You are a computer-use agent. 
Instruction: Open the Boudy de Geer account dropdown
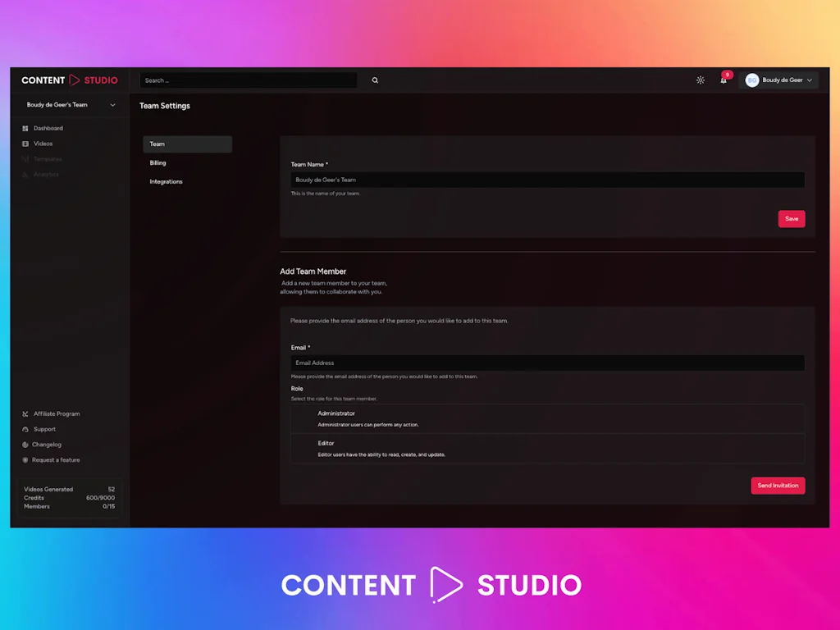pyautogui.click(x=779, y=80)
